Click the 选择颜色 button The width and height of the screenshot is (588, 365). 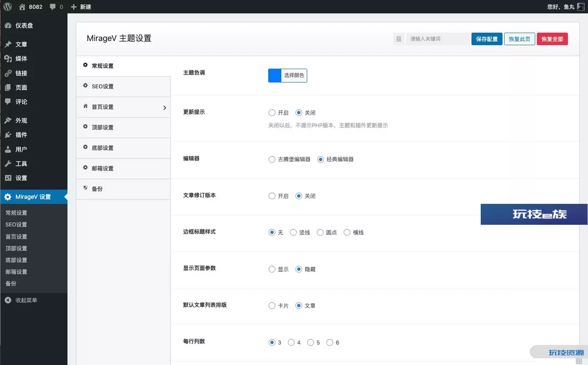click(294, 75)
